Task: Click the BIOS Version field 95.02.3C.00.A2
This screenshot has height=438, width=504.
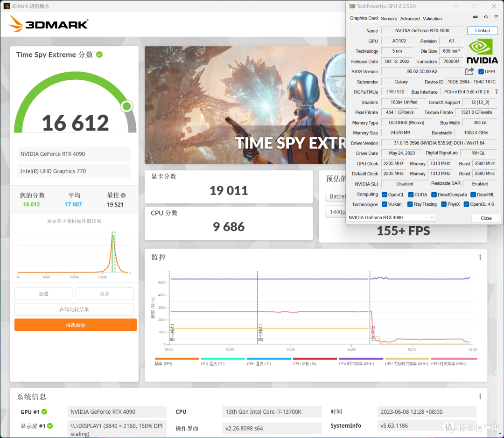Action: (x=422, y=71)
